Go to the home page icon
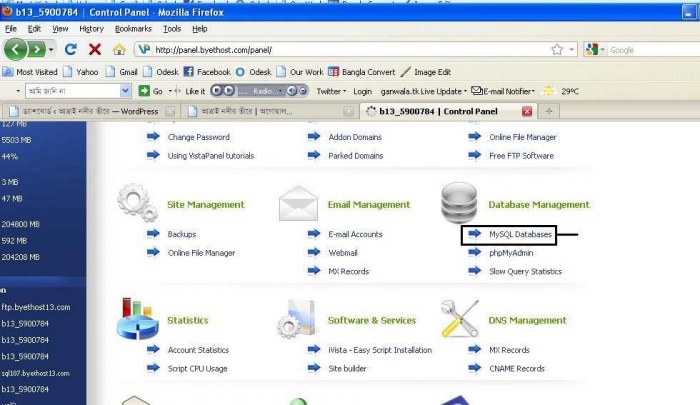700x405 pixels. click(119, 49)
